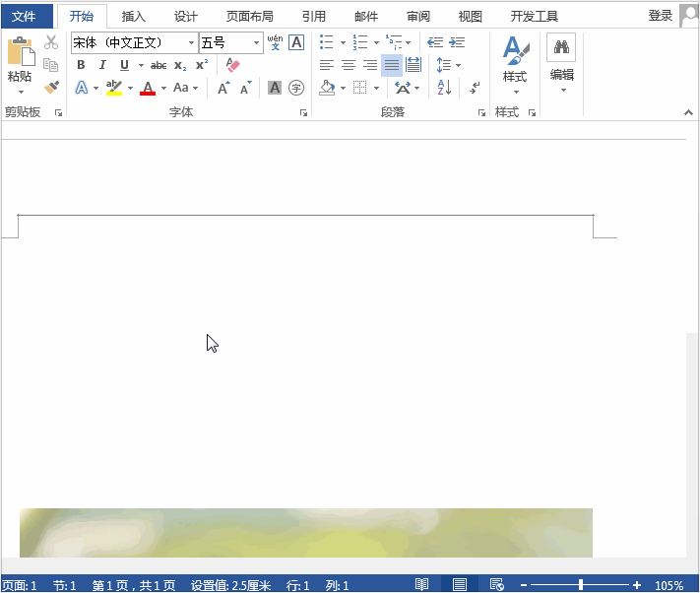Click the Numbering list icon
Screen dimensions: 700x593
click(x=359, y=42)
